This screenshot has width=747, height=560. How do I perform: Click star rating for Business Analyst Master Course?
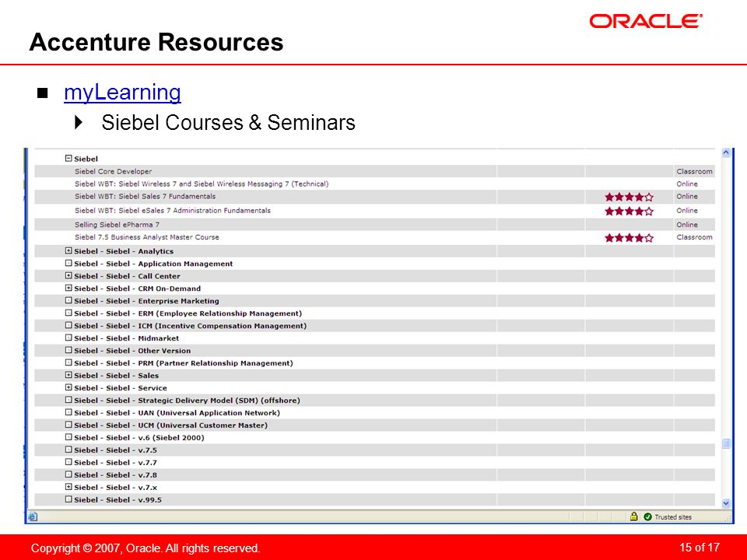pyautogui.click(x=629, y=238)
